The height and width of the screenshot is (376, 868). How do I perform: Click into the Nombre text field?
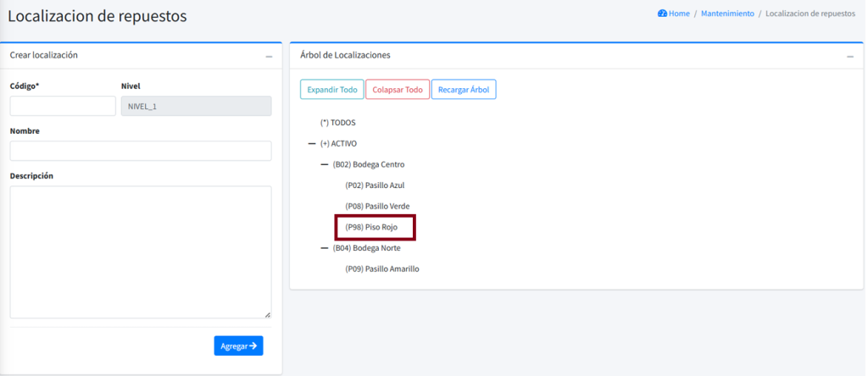click(x=141, y=151)
